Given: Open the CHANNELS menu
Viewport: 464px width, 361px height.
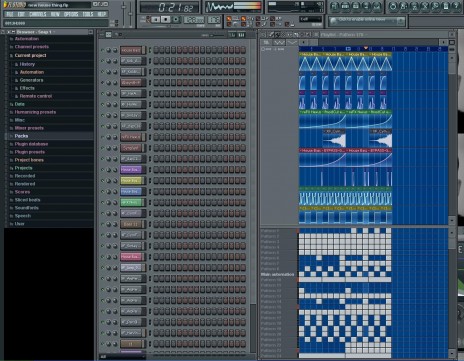Looking at the screenshot, I should click(x=38, y=14).
